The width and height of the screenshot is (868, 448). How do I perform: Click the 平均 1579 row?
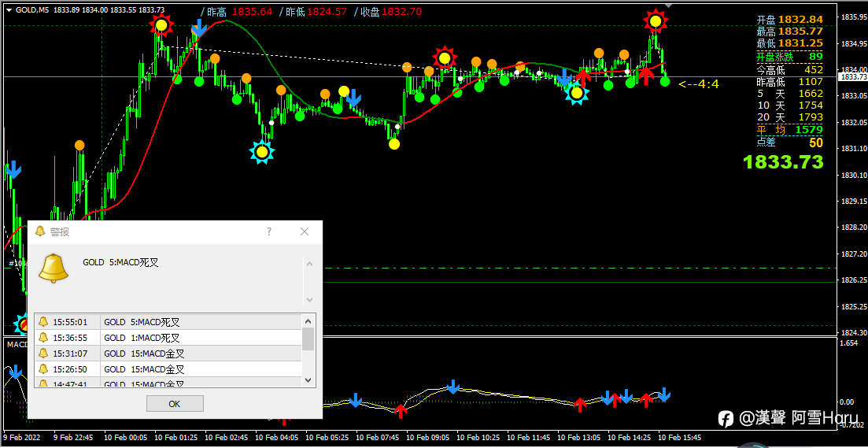(790, 130)
